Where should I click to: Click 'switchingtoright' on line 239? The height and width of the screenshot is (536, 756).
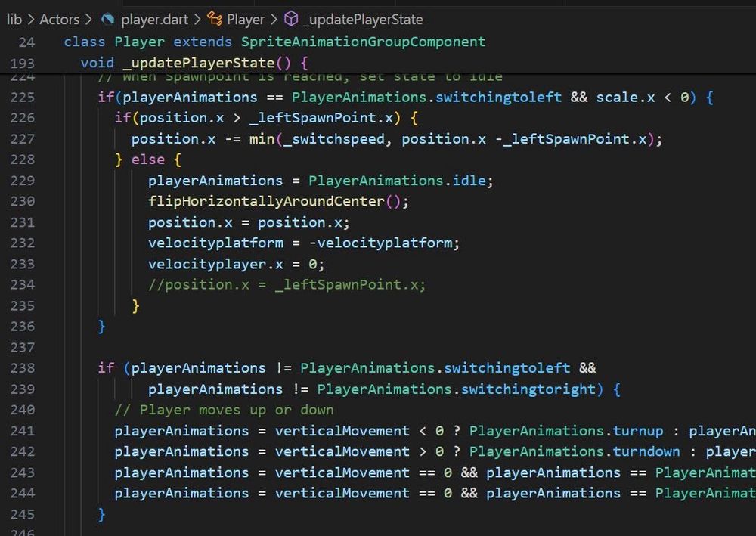point(528,389)
